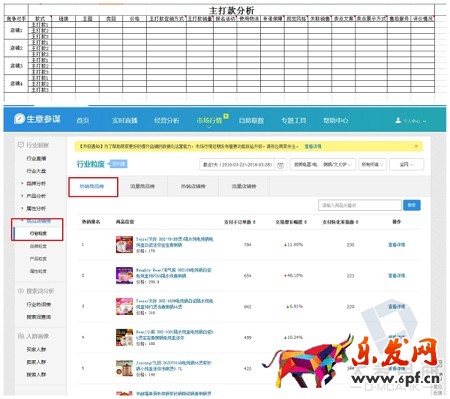450x399 pixels.
Task: Expand the product category dropdown
Action: pyautogui.click(x=323, y=164)
